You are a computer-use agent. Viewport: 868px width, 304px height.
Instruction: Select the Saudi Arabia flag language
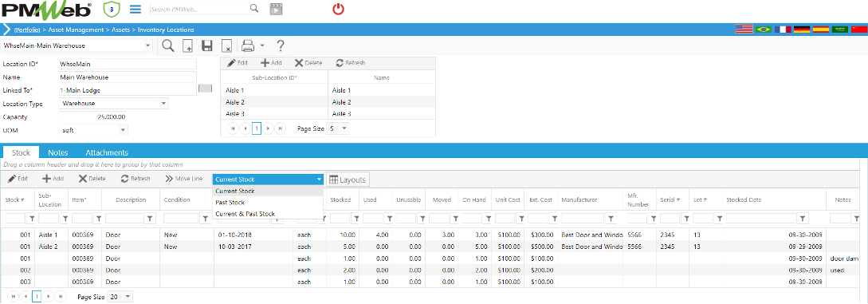click(x=840, y=30)
